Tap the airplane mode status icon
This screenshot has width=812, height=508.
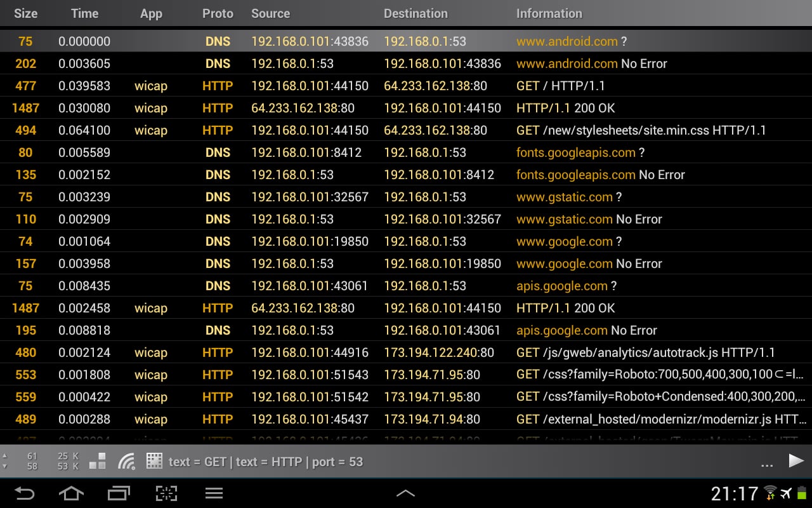point(787,493)
